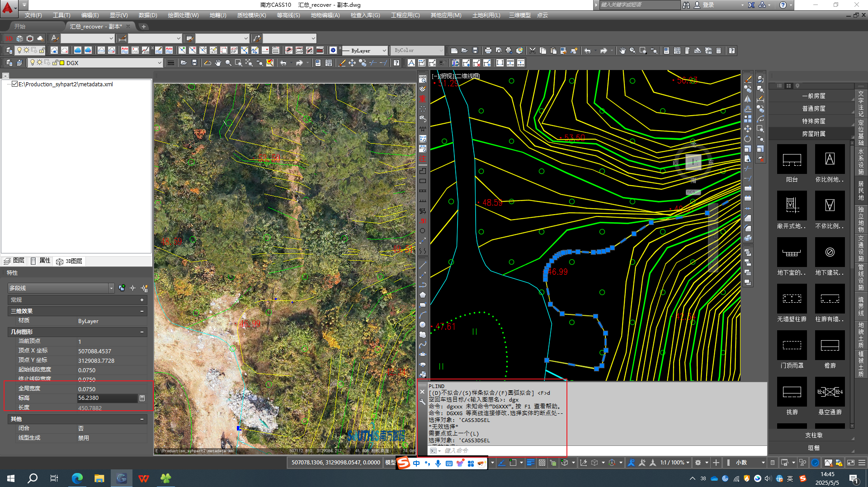868x487 pixels.
Task: Open the 等高线(S) menu
Action: click(288, 15)
